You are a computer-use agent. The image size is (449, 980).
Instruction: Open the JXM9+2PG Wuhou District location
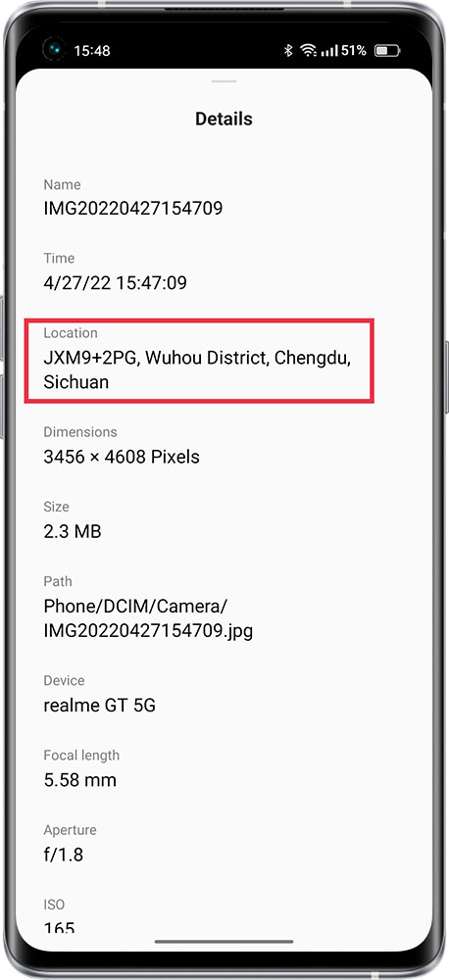point(198,370)
